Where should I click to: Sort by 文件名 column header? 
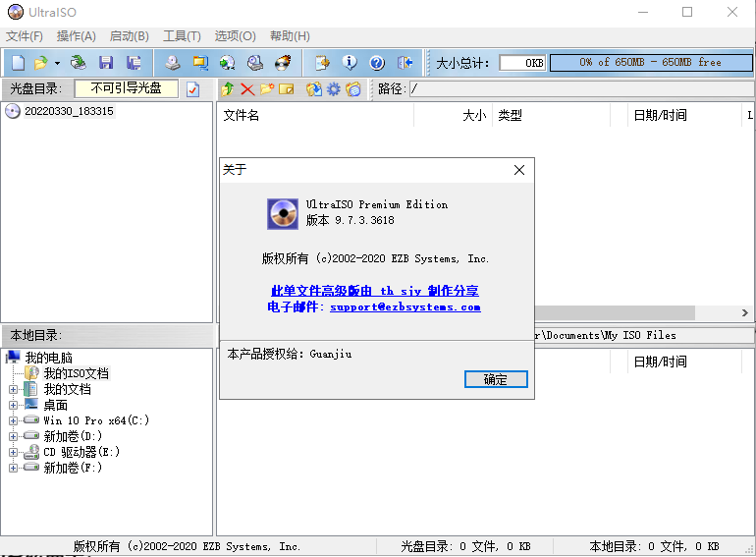pyautogui.click(x=317, y=115)
